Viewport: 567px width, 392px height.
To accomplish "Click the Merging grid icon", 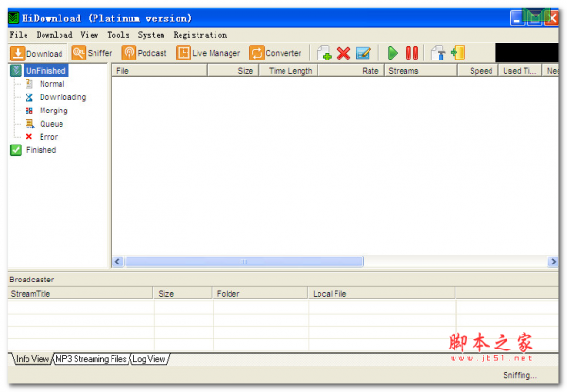I will point(29,111).
